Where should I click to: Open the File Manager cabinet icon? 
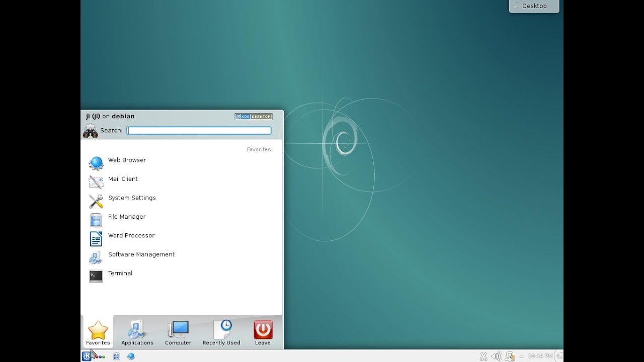point(96,220)
